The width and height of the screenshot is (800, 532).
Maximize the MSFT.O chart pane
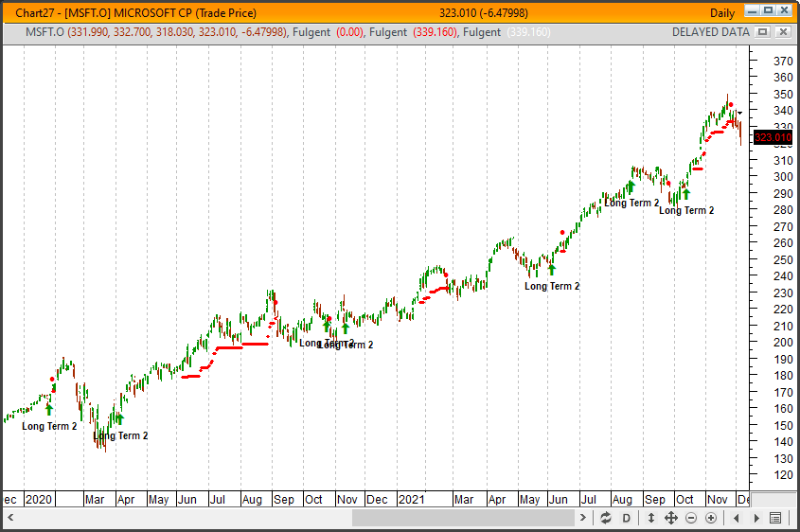tap(762, 31)
